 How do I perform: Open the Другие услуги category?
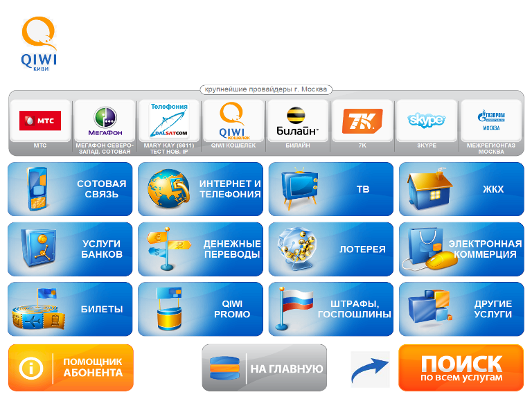461,309
